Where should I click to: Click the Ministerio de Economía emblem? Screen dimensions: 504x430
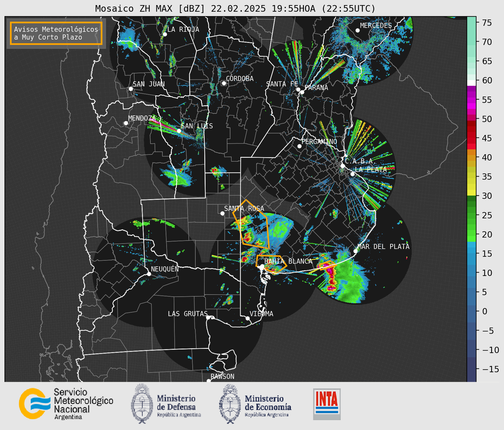[x=230, y=404]
